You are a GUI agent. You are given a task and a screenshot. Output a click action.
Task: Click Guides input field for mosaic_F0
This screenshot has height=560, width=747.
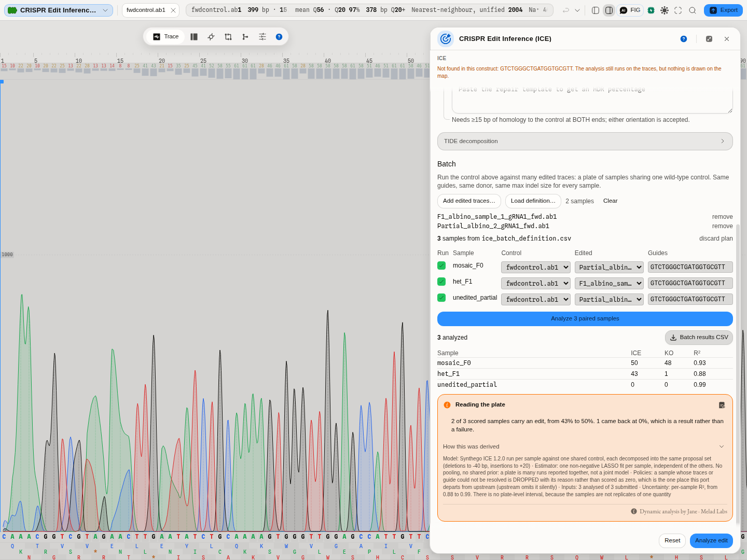tap(690, 267)
